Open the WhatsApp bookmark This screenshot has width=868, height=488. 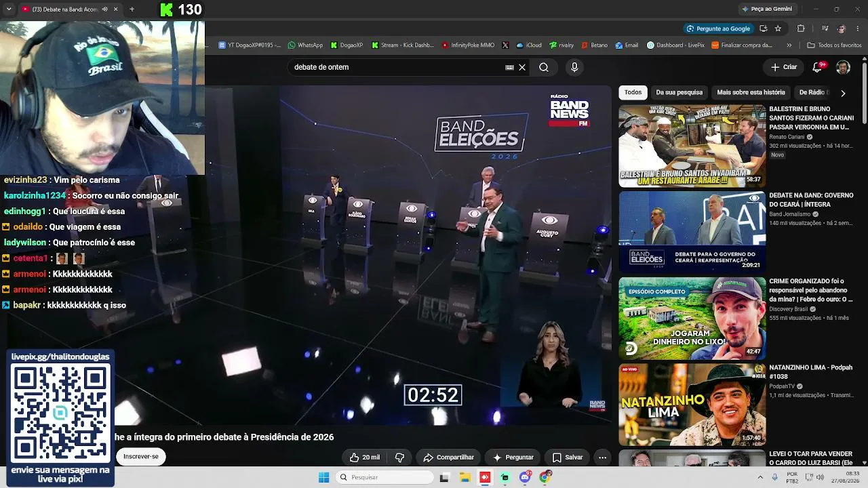305,45
